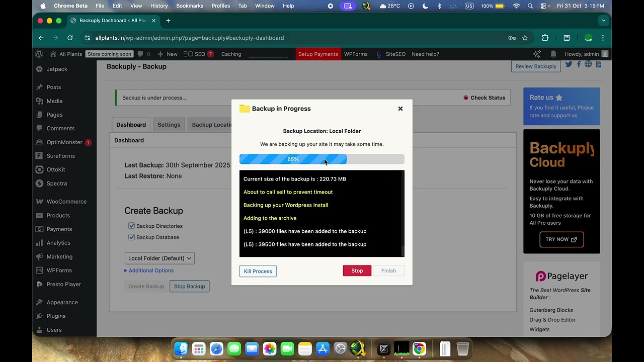
Task: Switch to the Settings tab
Action: click(169, 125)
